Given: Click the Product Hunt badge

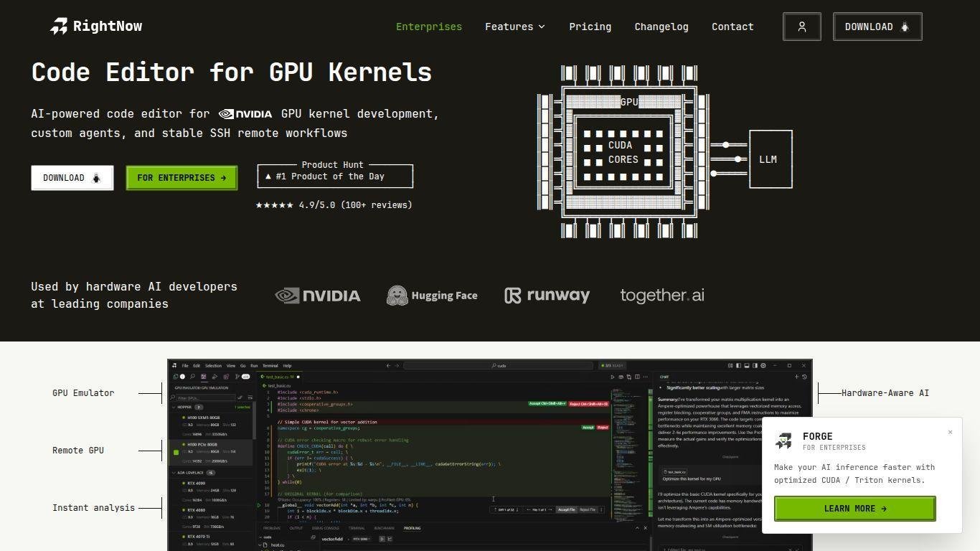Looking at the screenshot, I should coord(335,176).
